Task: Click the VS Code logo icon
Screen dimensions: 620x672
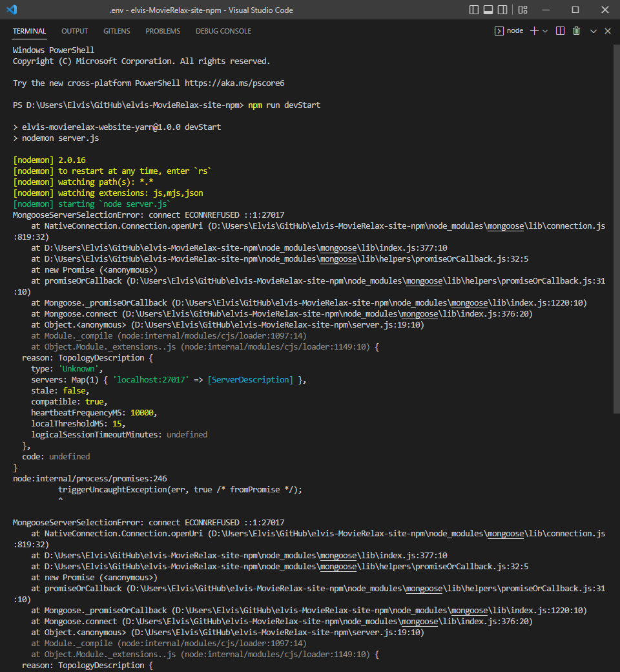Action: 12,10
